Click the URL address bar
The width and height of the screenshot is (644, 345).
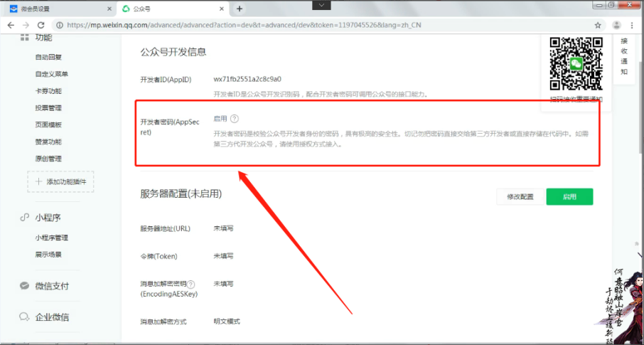click(320, 25)
